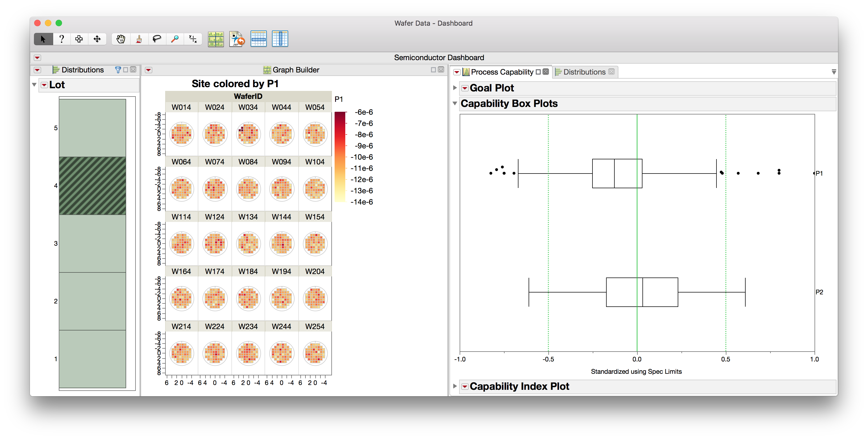
Task: Select the question mark help tool
Action: pyautogui.click(x=61, y=39)
